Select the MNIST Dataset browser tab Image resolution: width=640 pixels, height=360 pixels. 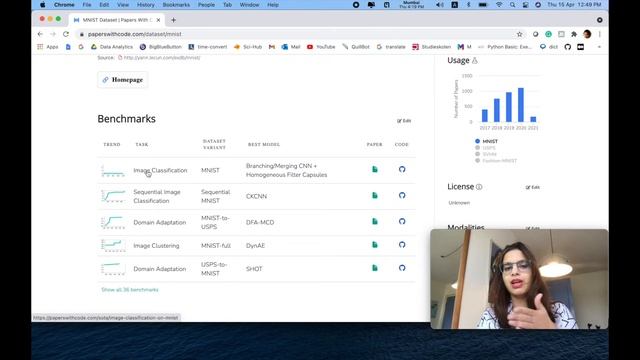pyautogui.click(x=117, y=20)
